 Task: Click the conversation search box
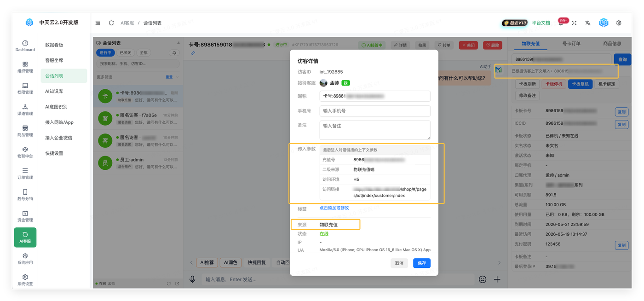[138, 64]
